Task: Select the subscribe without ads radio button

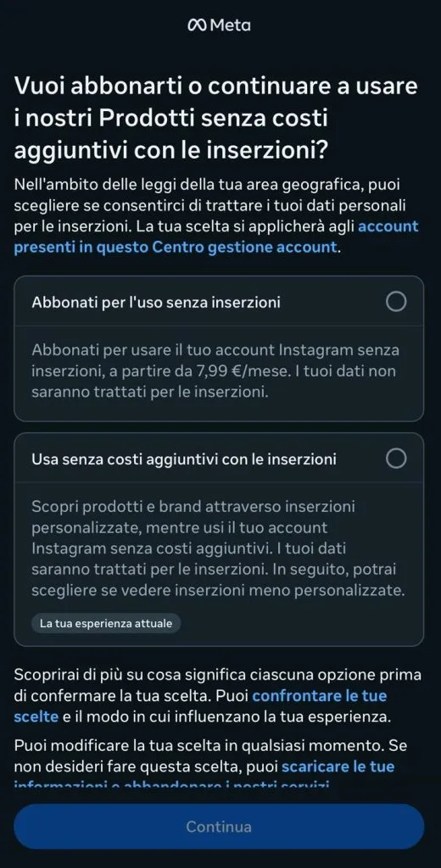Action: 396,302
